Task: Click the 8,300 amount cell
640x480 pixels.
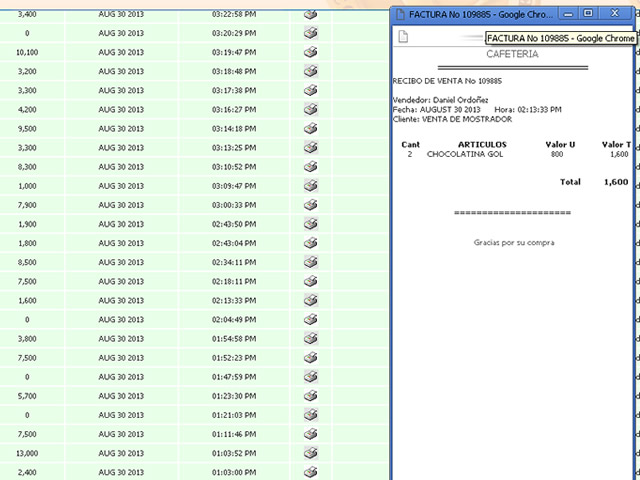Action: (x=27, y=167)
